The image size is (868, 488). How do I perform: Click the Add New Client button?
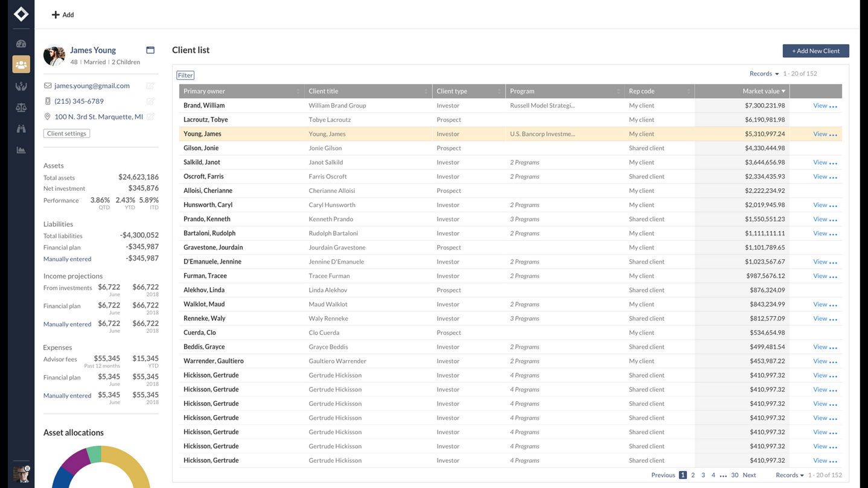pyautogui.click(x=815, y=51)
